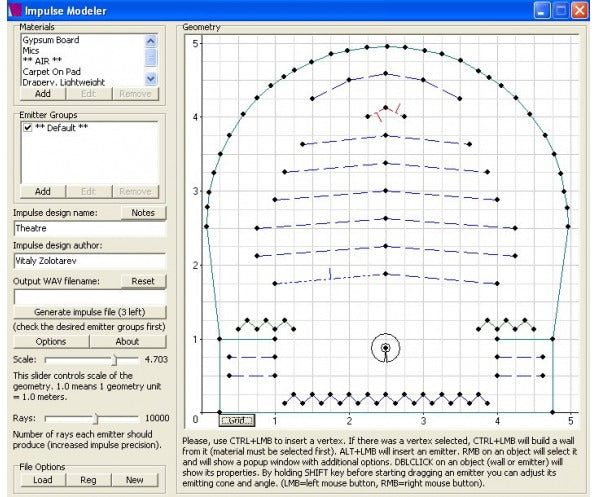
Task: Close the Impulse Modeler window
Action: [580, 10]
